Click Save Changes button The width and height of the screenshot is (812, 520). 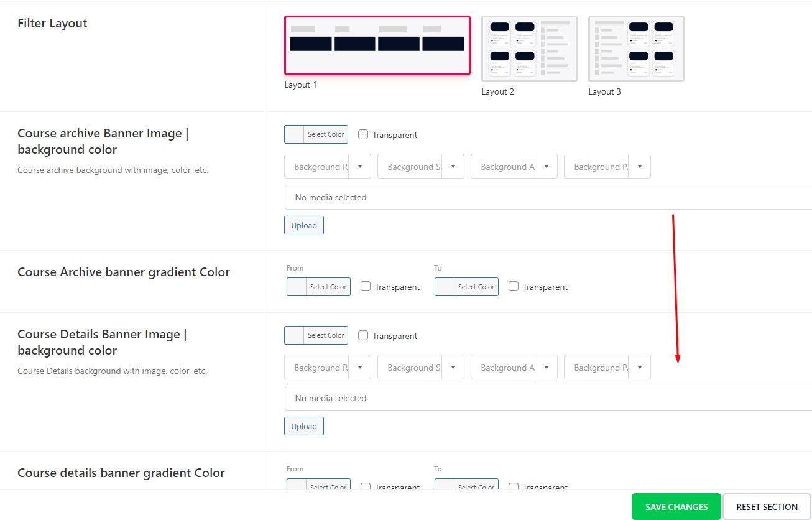click(676, 507)
